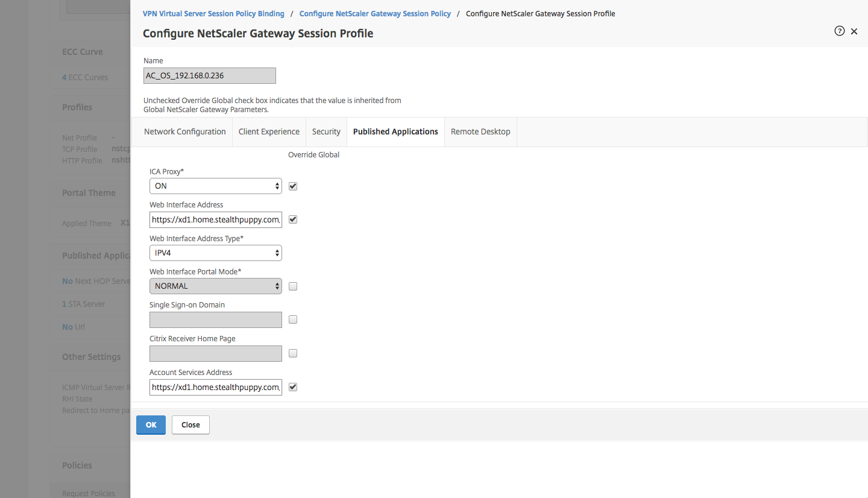Select the Published Applications tab

pos(395,131)
